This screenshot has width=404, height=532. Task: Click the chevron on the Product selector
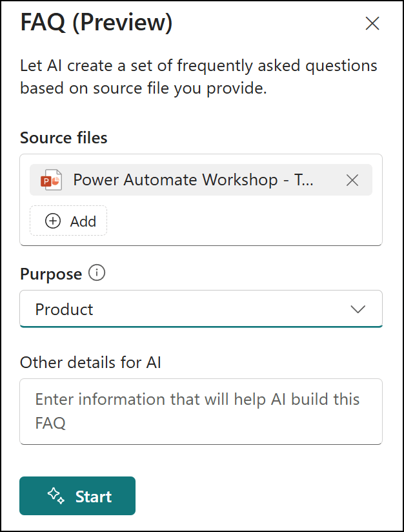coord(358,309)
